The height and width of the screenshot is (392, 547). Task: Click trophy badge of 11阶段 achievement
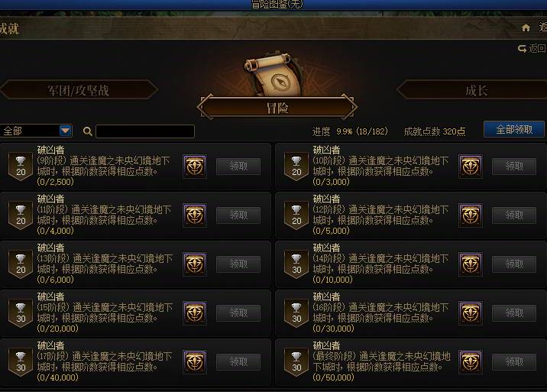[21, 216]
